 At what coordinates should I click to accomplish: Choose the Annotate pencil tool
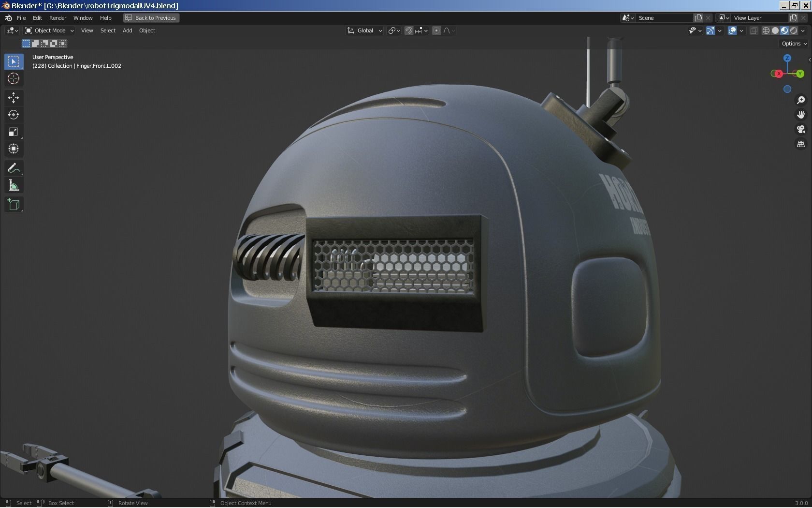[14, 168]
